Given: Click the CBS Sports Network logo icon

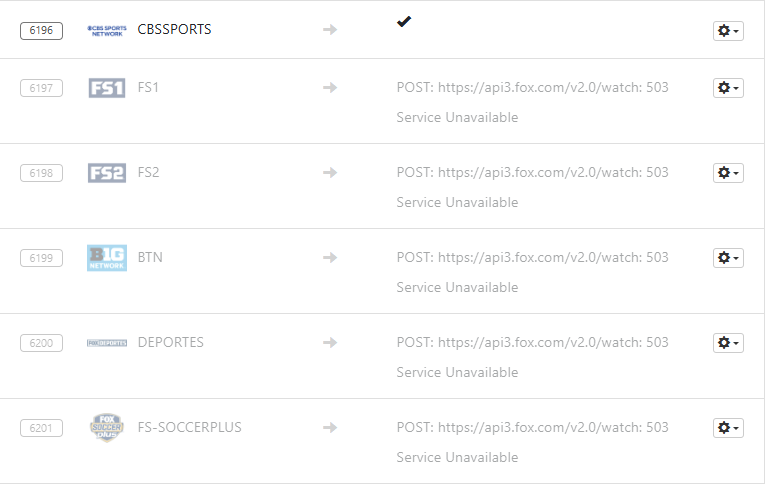Looking at the screenshot, I should coord(107,30).
